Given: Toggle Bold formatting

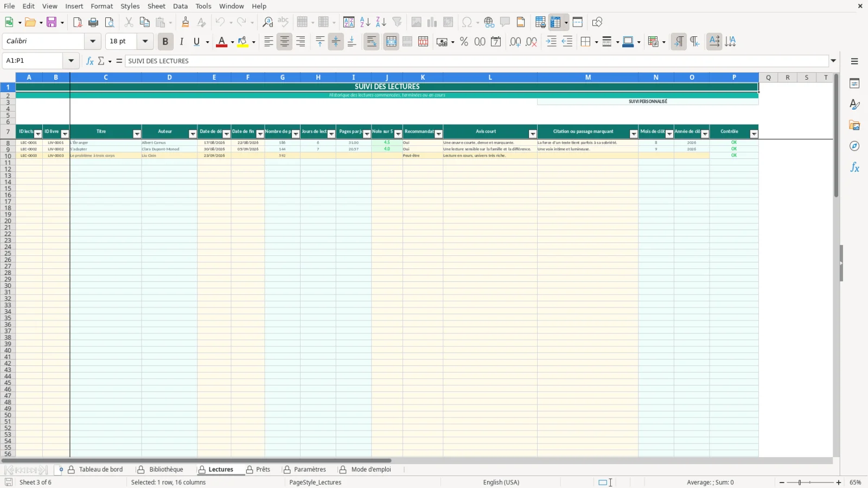Looking at the screenshot, I should tap(165, 42).
